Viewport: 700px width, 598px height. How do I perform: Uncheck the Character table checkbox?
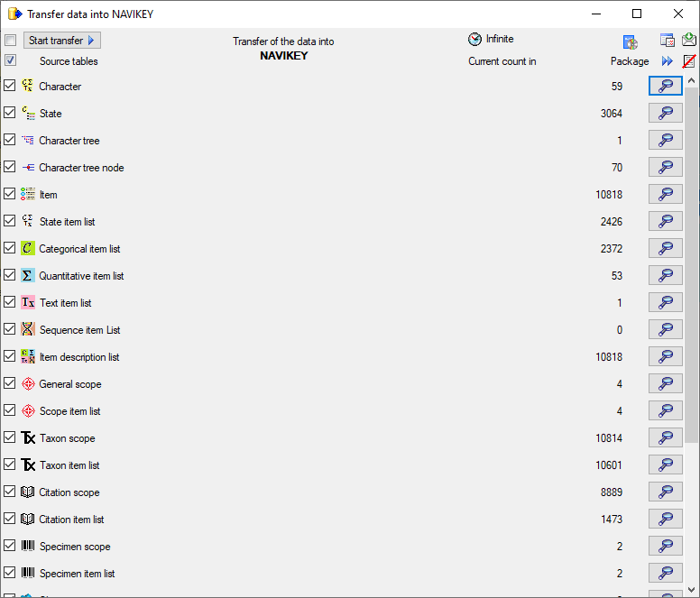tap(9, 86)
